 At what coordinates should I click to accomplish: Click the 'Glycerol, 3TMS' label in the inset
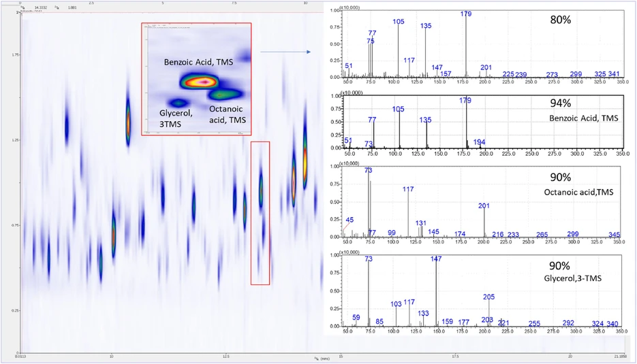[176, 118]
